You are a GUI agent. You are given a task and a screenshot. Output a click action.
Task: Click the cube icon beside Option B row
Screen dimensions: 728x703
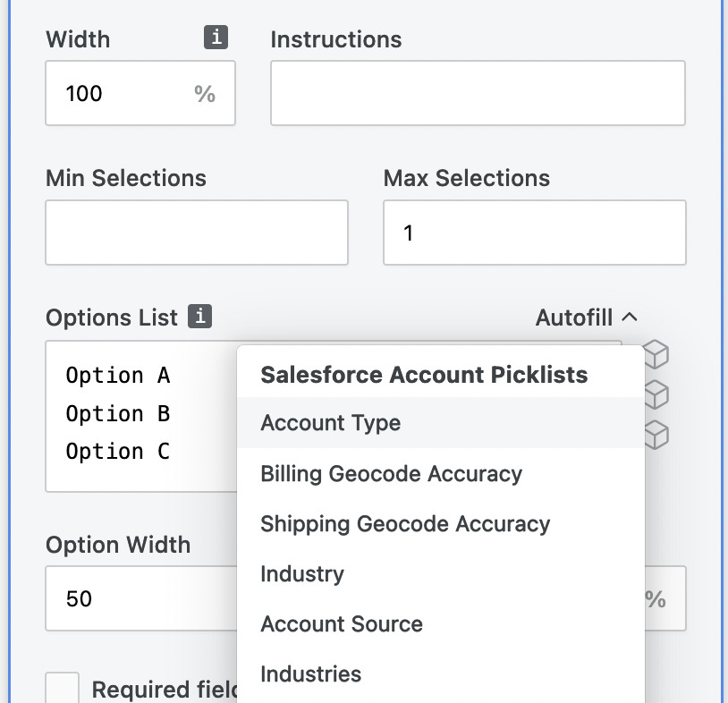coord(656,395)
